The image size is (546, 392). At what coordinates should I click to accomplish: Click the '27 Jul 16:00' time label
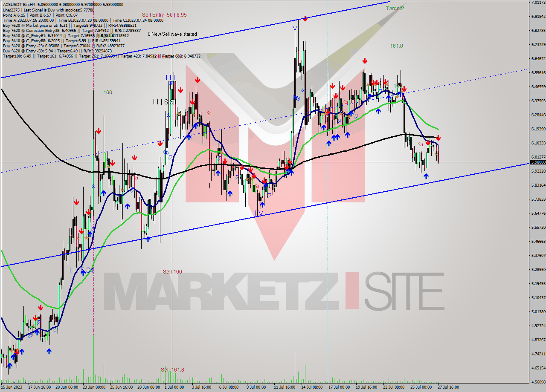pyautogui.click(x=448, y=387)
